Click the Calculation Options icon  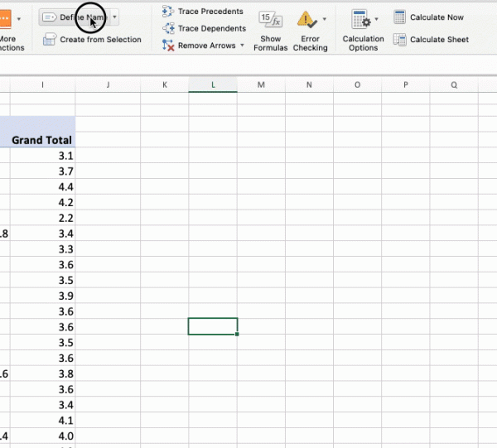click(x=360, y=19)
